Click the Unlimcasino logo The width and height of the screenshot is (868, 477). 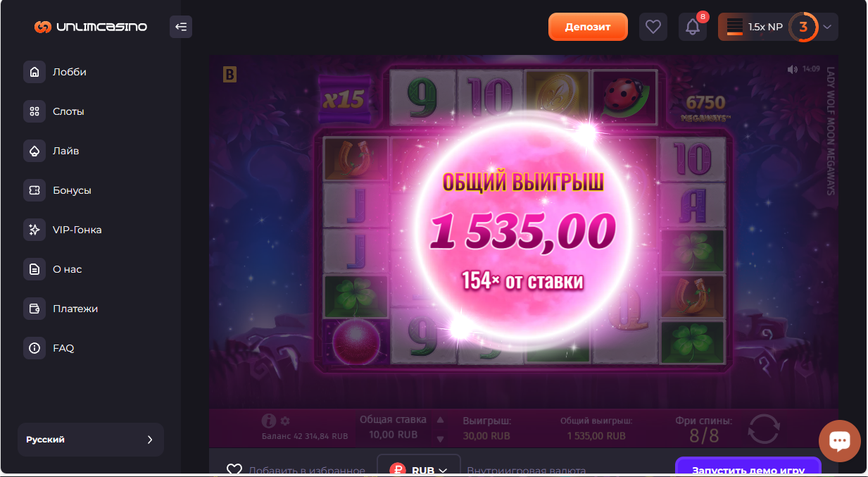pos(91,27)
